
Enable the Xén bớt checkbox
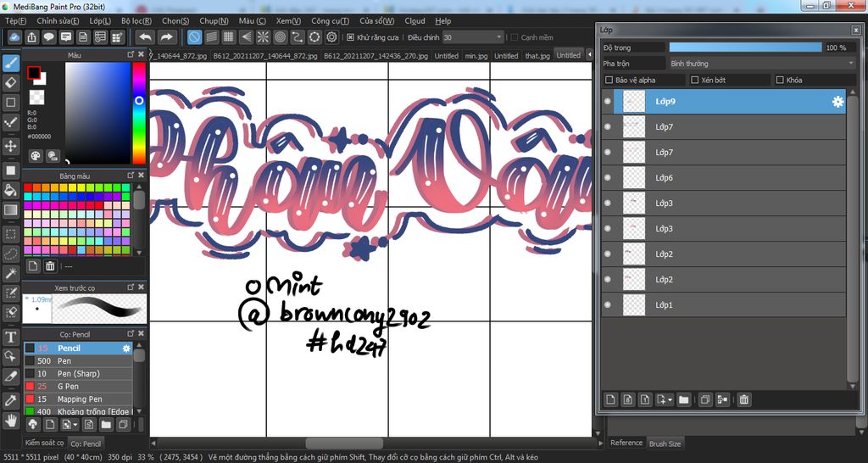pos(695,81)
